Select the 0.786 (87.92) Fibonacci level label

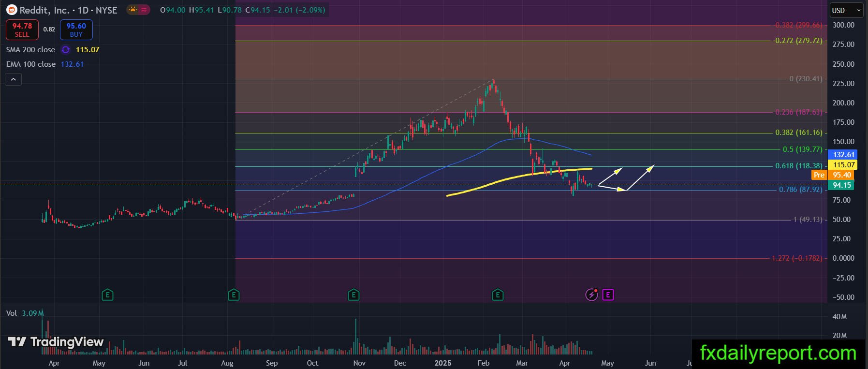[800, 190]
